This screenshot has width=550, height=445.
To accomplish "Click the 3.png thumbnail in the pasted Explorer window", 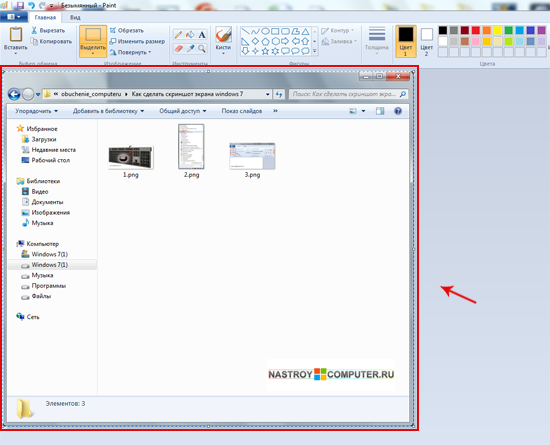I will (252, 156).
